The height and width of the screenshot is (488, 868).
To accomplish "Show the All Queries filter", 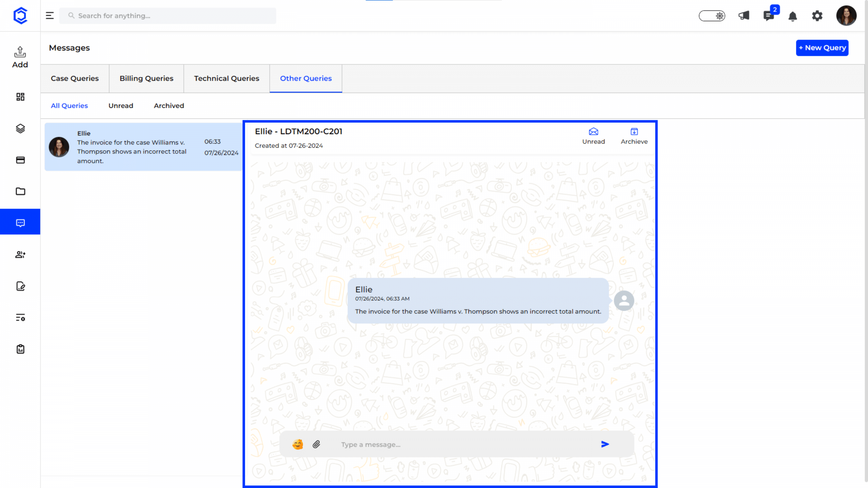I will click(69, 106).
